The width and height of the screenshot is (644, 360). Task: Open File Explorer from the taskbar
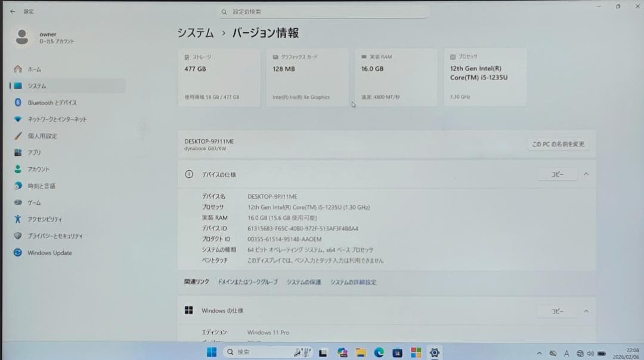360,352
